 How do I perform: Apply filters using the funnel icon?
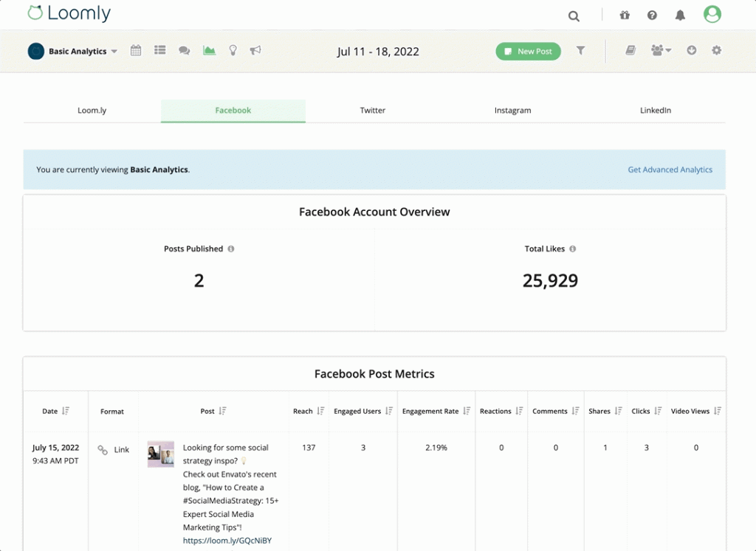point(581,50)
